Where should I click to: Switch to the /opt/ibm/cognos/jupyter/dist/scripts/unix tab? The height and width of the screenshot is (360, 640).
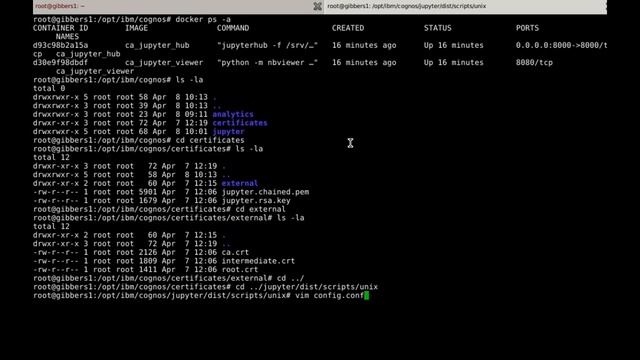pyautogui.click(x=465, y=6)
